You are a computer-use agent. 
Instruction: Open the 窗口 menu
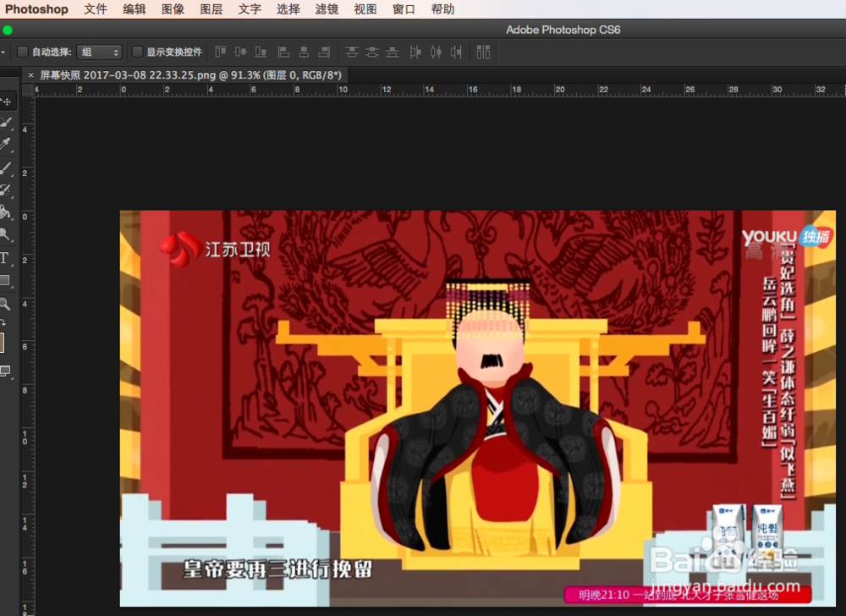pyautogui.click(x=403, y=9)
